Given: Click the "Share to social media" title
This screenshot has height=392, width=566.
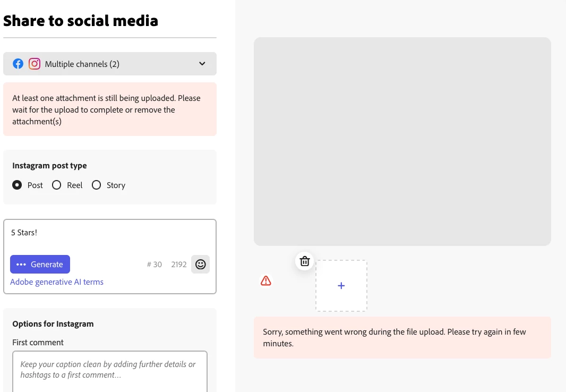Looking at the screenshot, I should point(81,21).
